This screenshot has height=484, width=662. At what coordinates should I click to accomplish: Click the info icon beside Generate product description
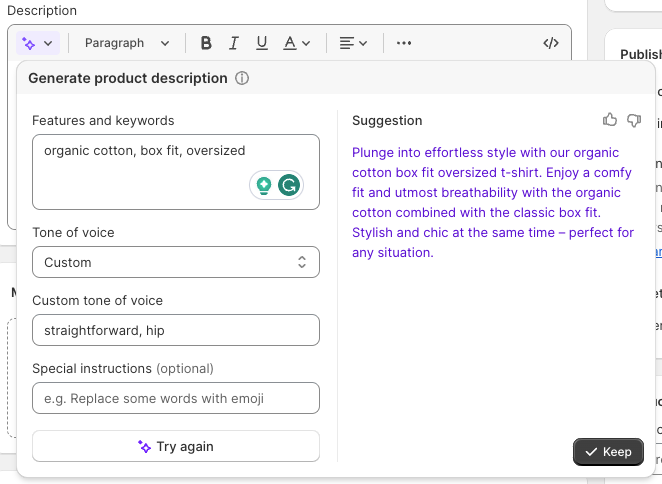[x=242, y=78]
